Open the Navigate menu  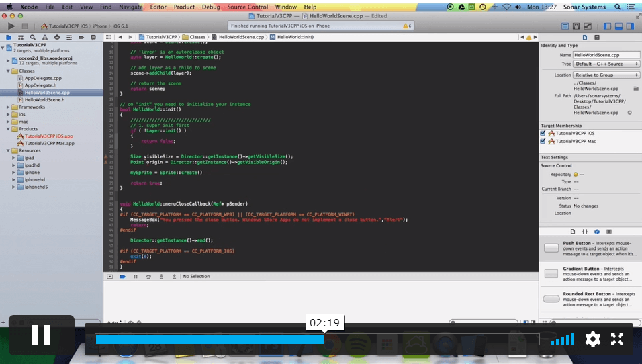click(x=130, y=7)
